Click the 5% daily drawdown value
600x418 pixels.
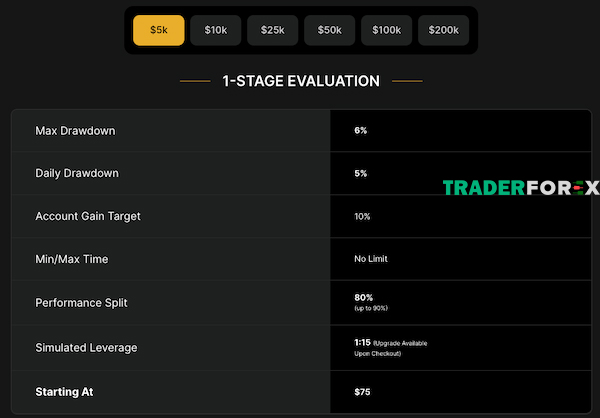click(361, 173)
